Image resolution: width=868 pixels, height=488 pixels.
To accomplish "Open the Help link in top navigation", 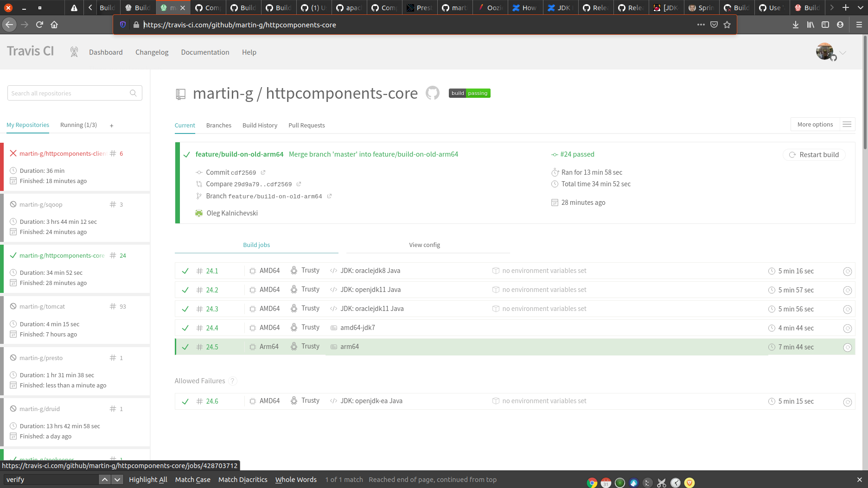I will pos(249,52).
